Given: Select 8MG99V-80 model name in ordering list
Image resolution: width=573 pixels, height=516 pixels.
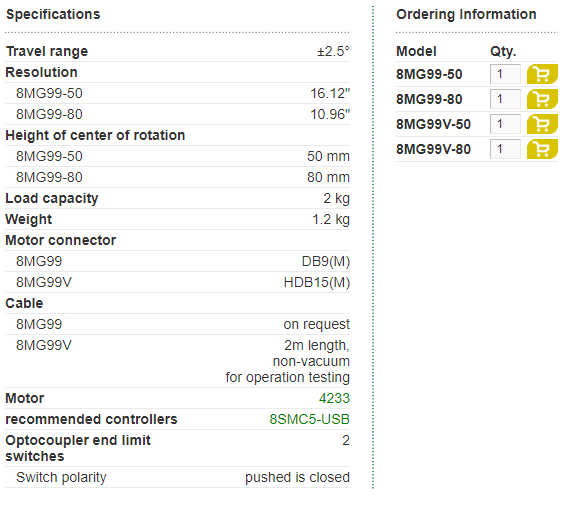Looking at the screenshot, I should click(433, 149).
